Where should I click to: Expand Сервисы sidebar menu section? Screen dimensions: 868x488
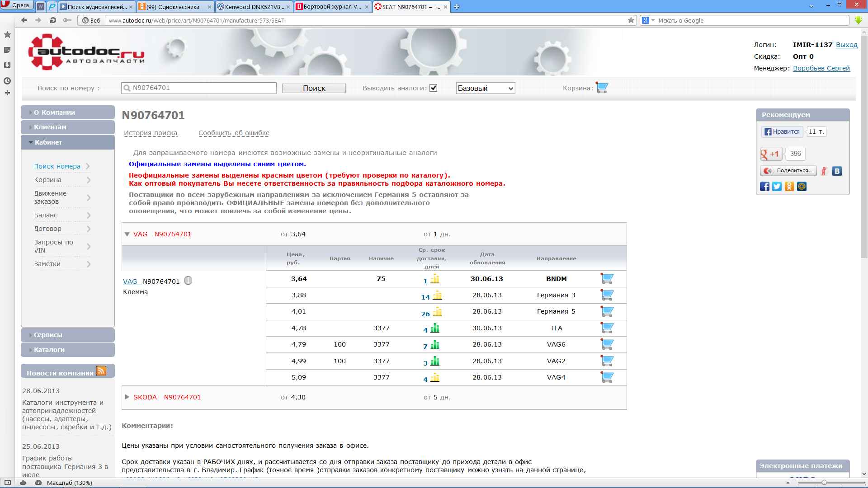tap(48, 335)
